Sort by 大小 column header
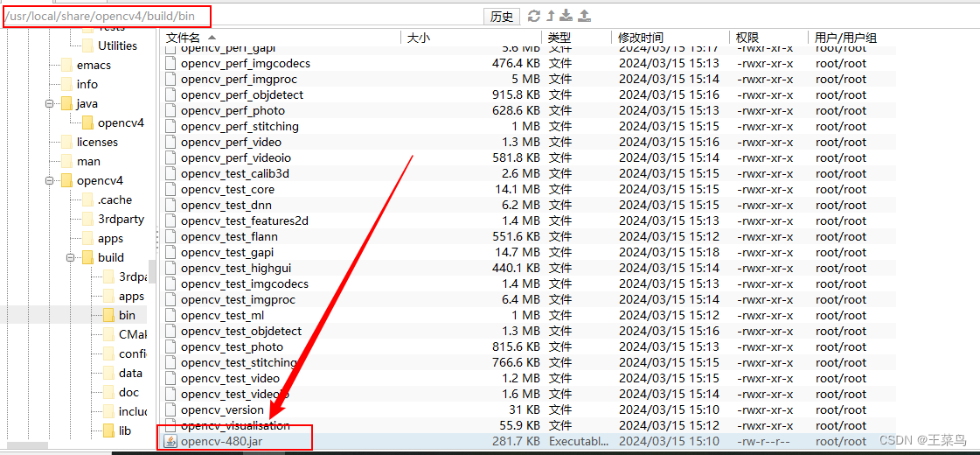This screenshot has height=455, width=980. pos(419,38)
